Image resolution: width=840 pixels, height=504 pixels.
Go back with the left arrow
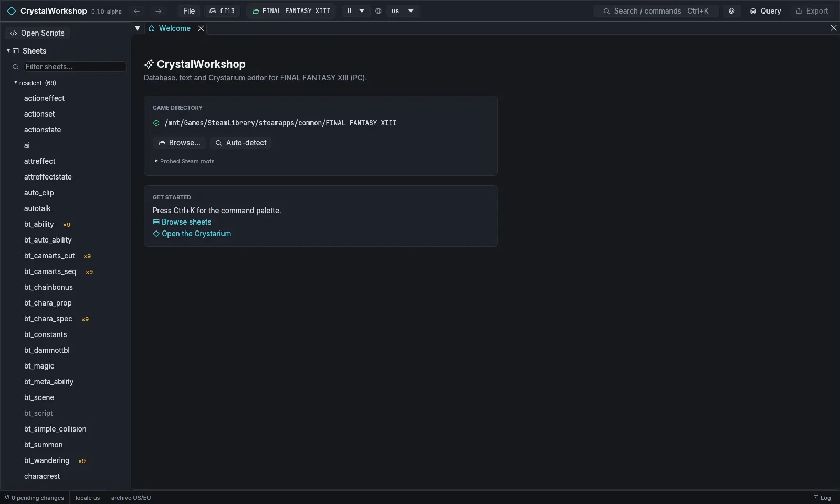tap(137, 11)
